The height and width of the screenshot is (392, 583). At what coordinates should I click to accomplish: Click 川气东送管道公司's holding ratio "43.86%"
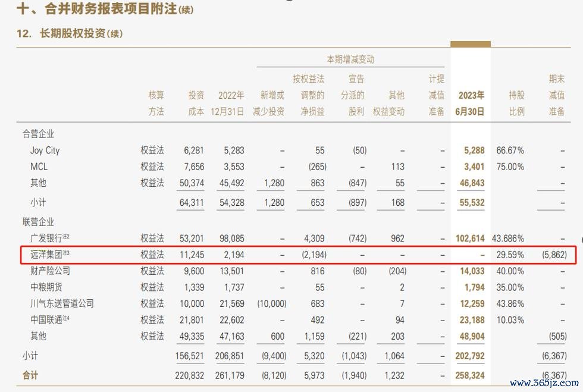510,304
